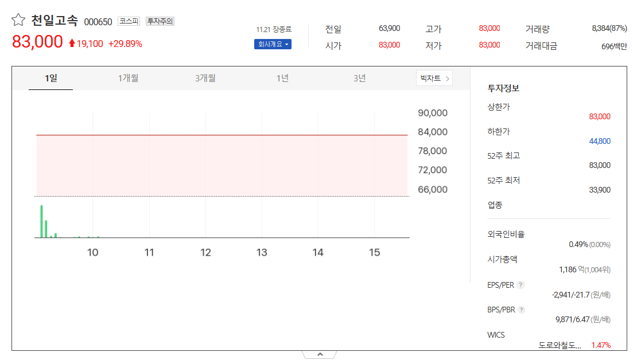Click the stock code 000650

pyautogui.click(x=98, y=22)
